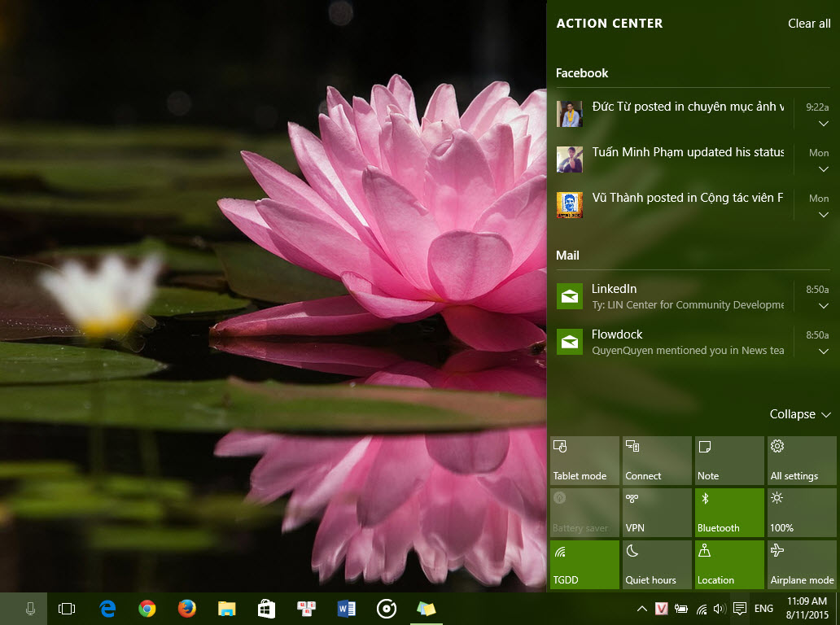Launch Microsoft Edge from the taskbar

[x=107, y=608]
